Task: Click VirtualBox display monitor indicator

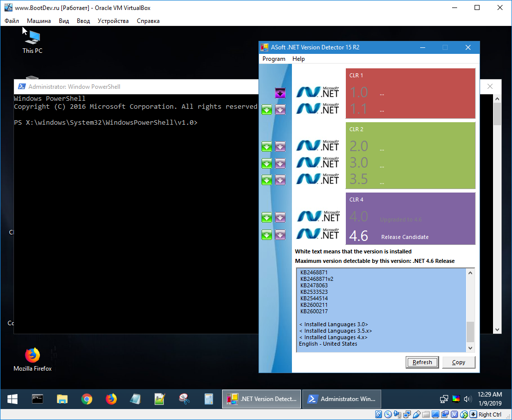Action: click(435, 415)
